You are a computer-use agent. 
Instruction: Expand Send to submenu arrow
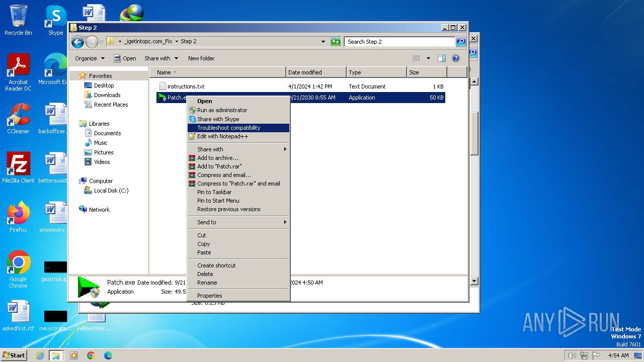click(285, 222)
